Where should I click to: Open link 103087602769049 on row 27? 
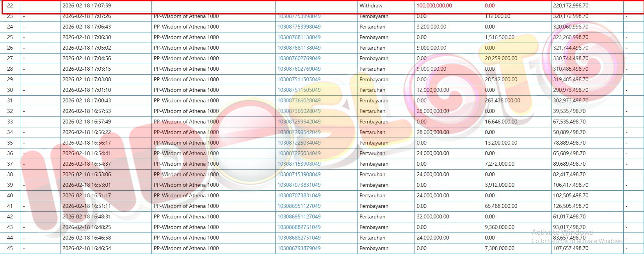(x=299, y=58)
